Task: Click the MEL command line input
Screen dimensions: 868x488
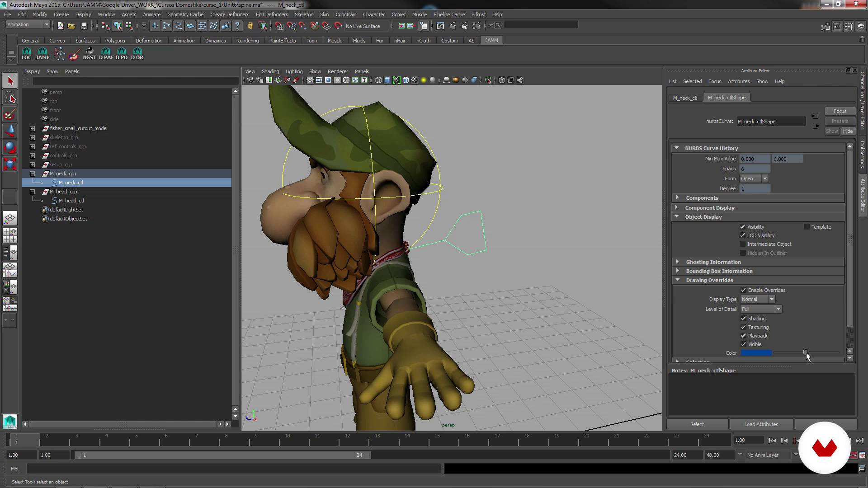Action: pyautogui.click(x=234, y=469)
